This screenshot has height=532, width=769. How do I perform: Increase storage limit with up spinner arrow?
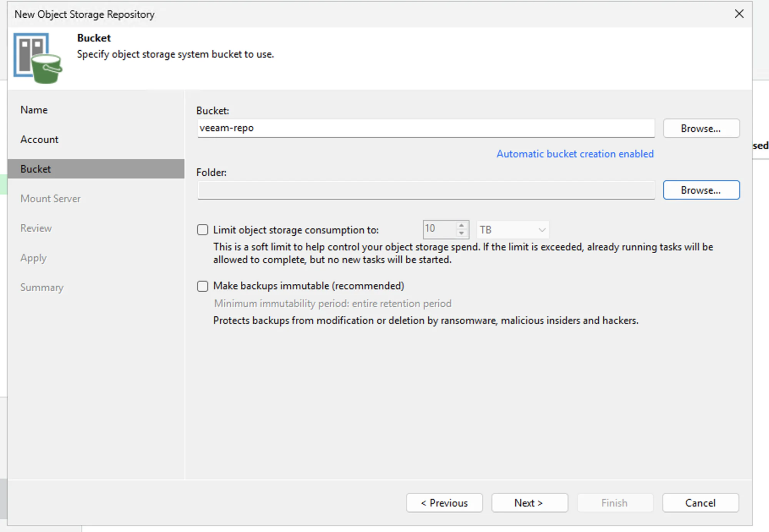tap(461, 225)
